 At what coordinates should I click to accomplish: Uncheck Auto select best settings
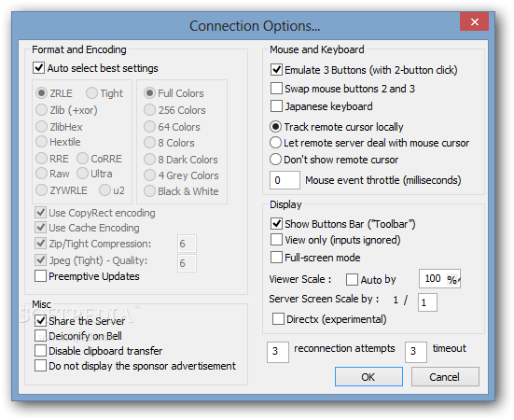click(x=38, y=68)
